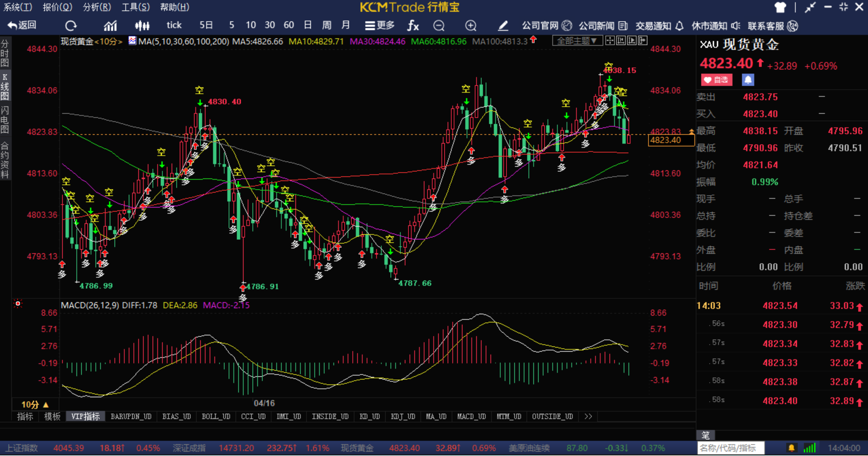The width and height of the screenshot is (868, 456).
Task: Click the second chart layout icon
Action: (x=621, y=41)
